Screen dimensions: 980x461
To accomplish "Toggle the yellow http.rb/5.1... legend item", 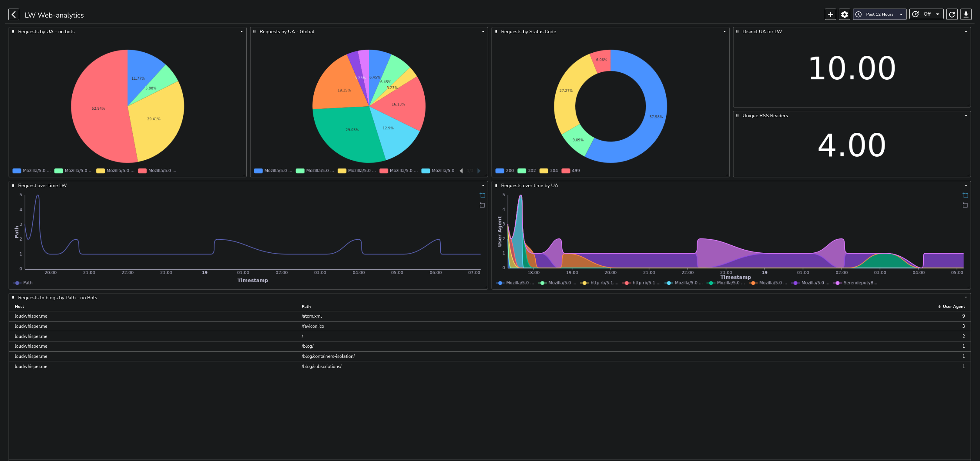I will point(599,283).
